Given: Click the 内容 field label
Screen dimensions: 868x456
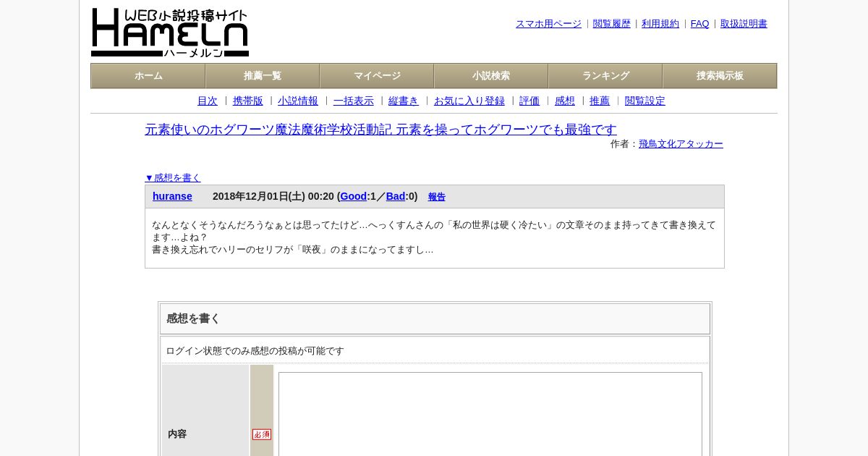Looking at the screenshot, I should (177, 434).
